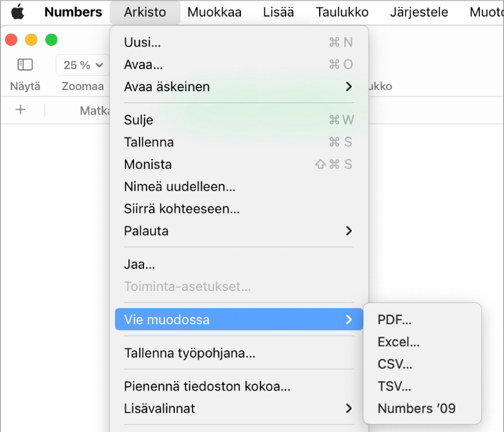
Task: Choose Siirrä kohteeseen… entry
Action: [239, 209]
